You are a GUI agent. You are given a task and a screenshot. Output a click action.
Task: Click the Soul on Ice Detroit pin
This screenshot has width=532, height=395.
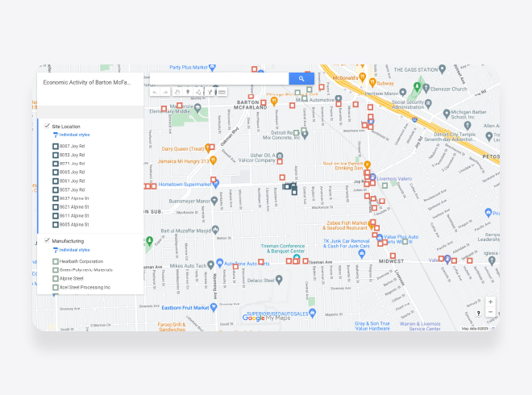click(367, 165)
